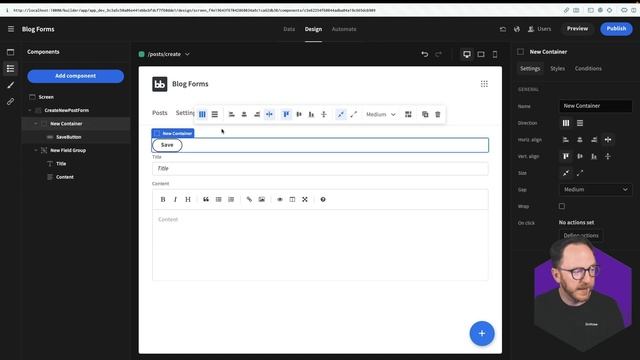Select SaveButton in the component tree
The image size is (640, 360).
click(x=68, y=137)
